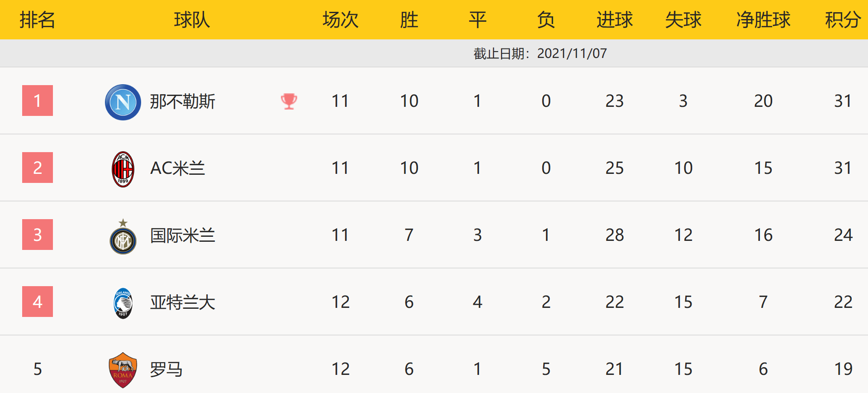Screen dimensions: 868x393
Task: Click the 积分 column header
Action: pyautogui.click(x=843, y=20)
